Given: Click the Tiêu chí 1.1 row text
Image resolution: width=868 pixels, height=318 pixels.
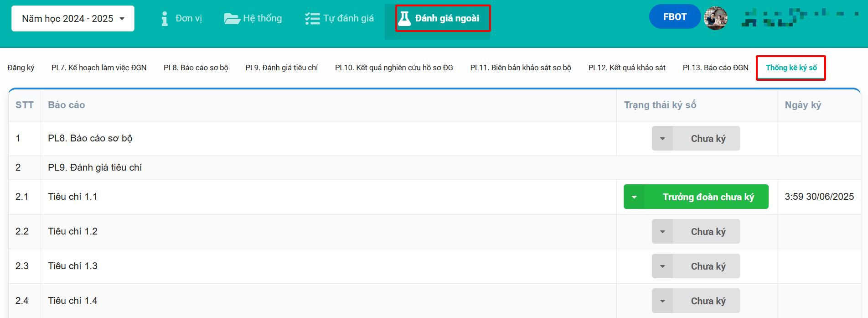Looking at the screenshot, I should click(72, 197).
